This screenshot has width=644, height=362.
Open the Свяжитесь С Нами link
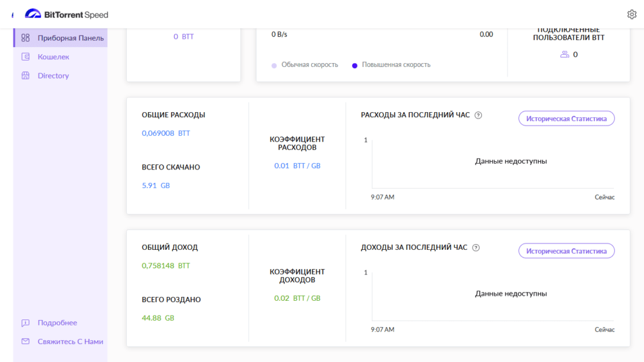(70, 341)
